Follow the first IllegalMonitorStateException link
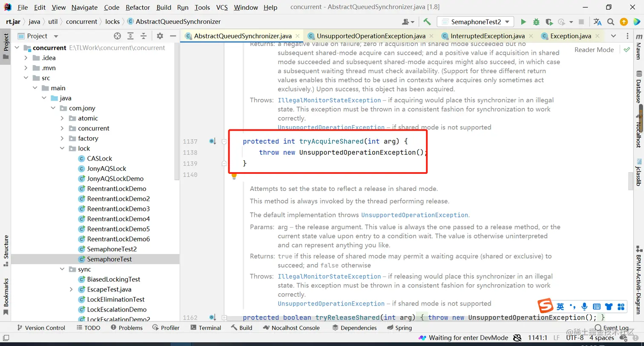This screenshot has width=644, height=346. click(329, 100)
